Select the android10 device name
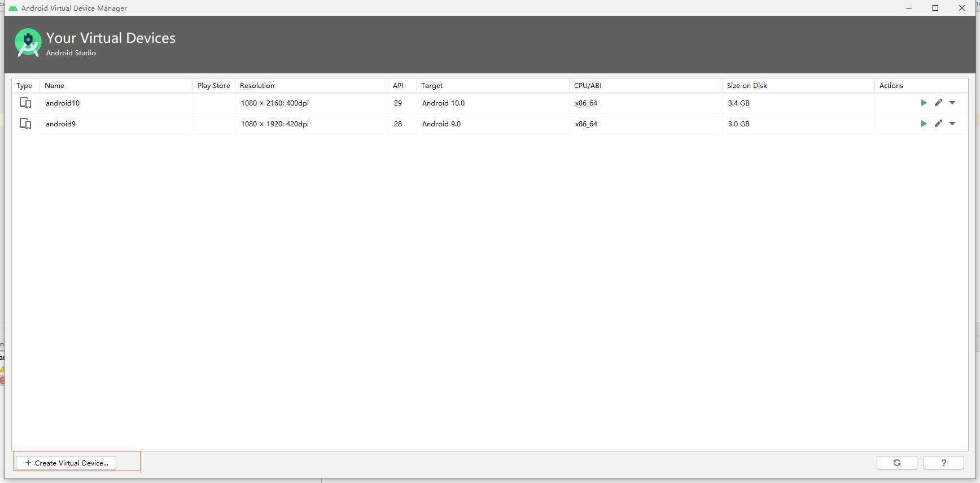This screenshot has height=483, width=980. (63, 103)
